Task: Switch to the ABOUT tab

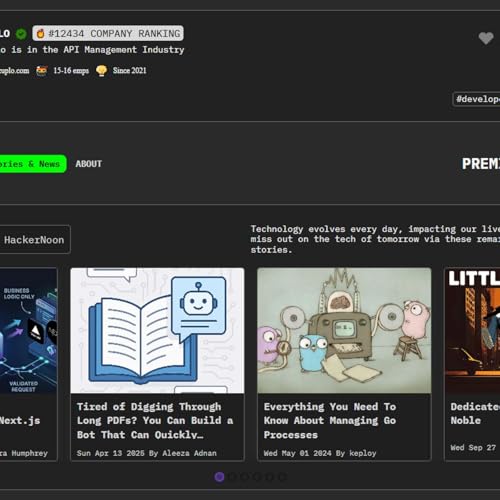Action: tap(89, 164)
